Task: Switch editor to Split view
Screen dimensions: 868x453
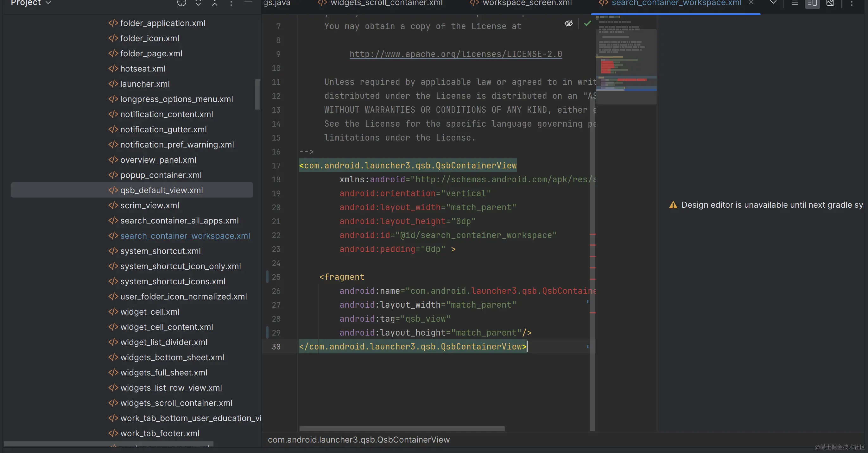Action: 812,3
